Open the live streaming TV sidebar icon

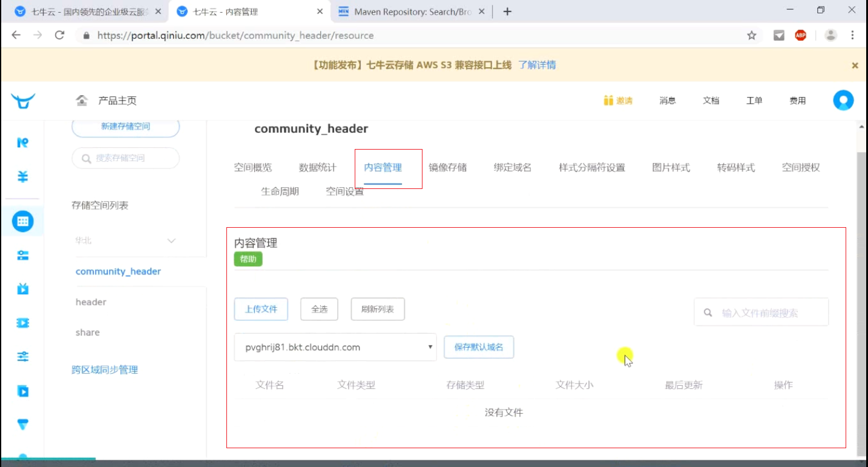[23, 289]
